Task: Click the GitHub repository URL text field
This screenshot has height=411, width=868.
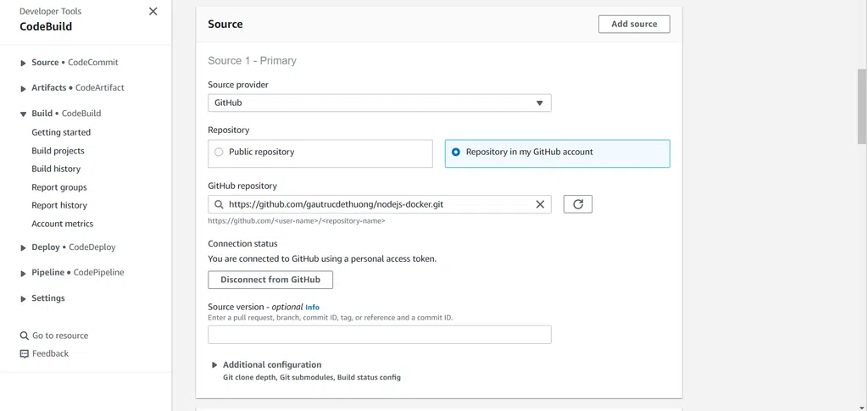Action: click(x=379, y=204)
